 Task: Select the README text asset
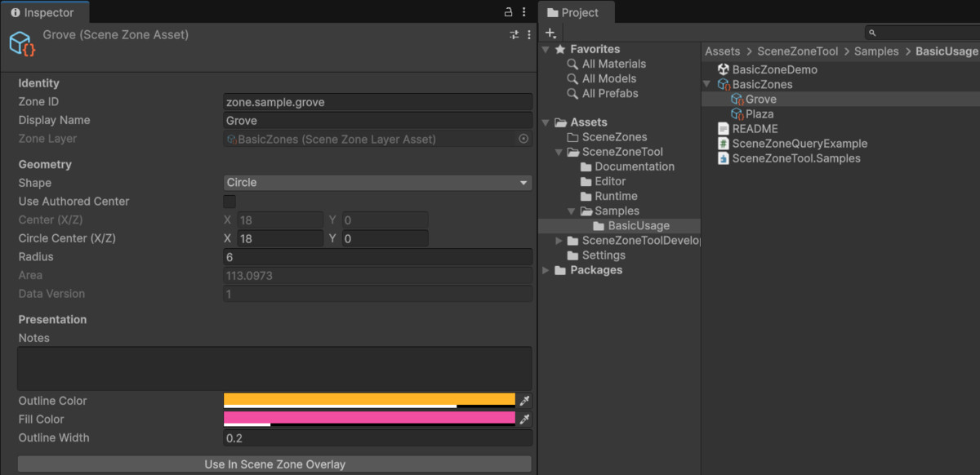[x=747, y=128]
